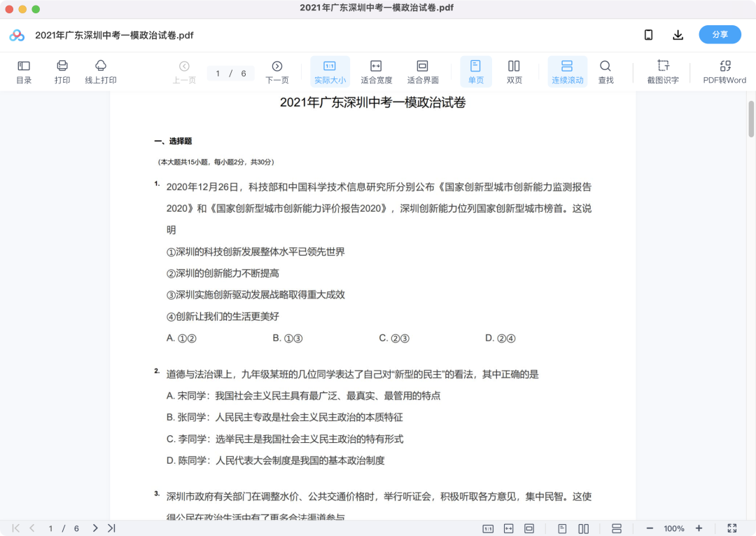Image resolution: width=756 pixels, height=536 pixels.
Task: Click answer D. 陈同学 in question 2
Action: click(x=275, y=461)
